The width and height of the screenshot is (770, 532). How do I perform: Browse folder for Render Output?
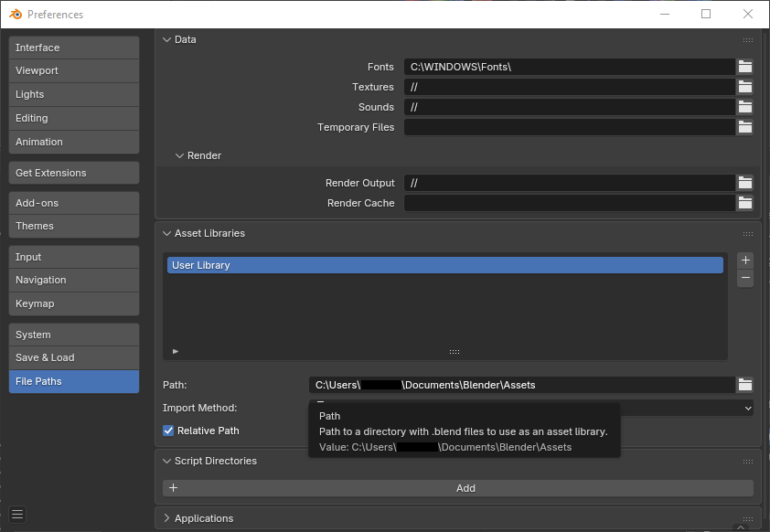(x=745, y=183)
